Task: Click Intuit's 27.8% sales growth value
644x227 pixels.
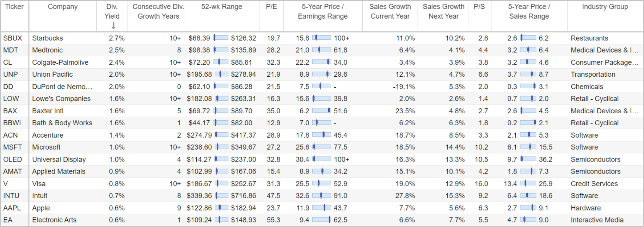Action: (x=405, y=196)
